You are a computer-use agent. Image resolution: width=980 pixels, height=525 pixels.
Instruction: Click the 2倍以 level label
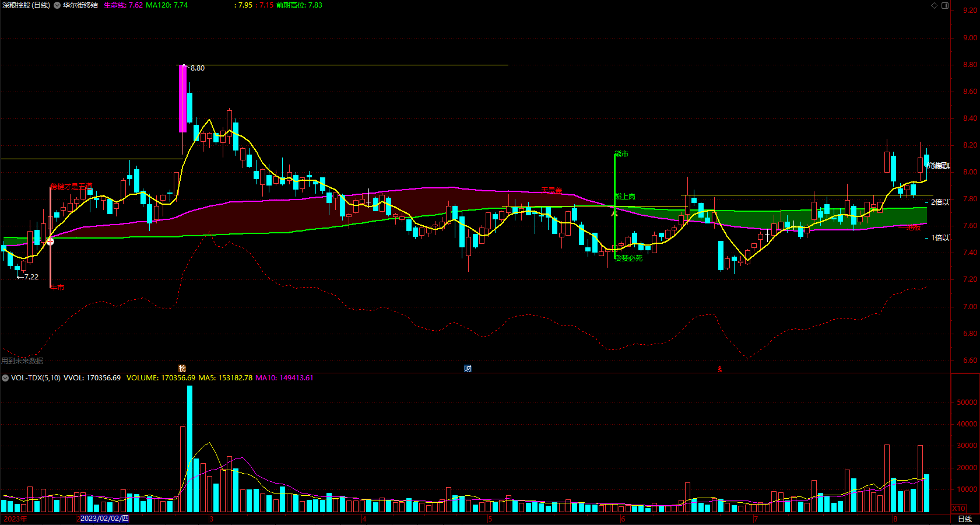(x=940, y=202)
